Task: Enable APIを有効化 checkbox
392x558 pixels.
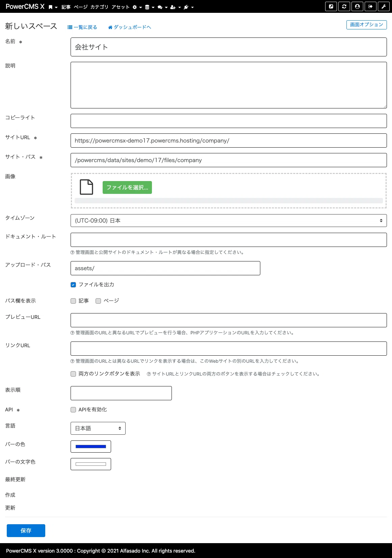Action: [x=73, y=410]
